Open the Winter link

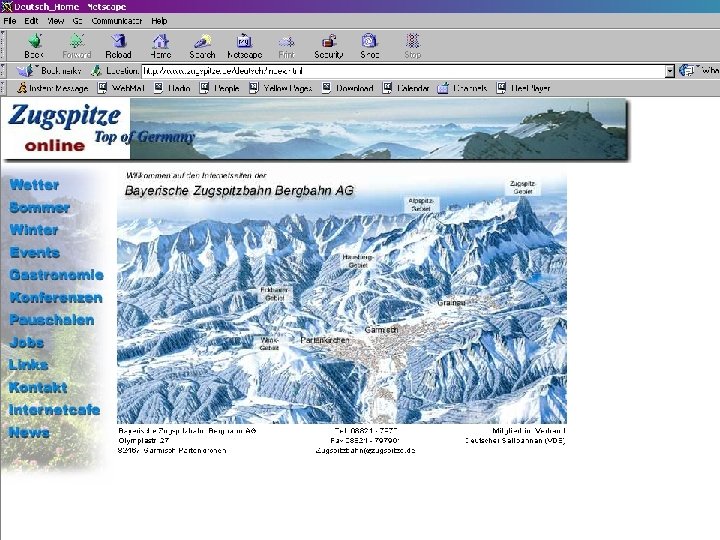pyautogui.click(x=34, y=230)
